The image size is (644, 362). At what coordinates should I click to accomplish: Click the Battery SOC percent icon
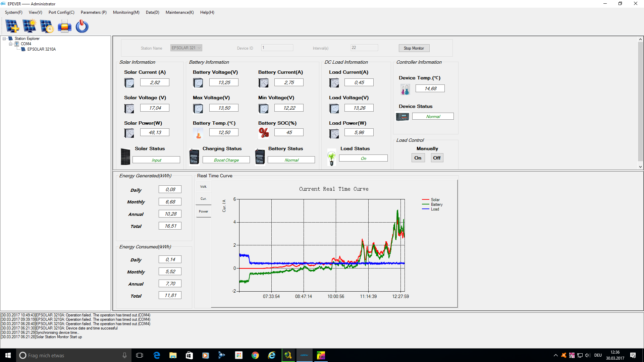coord(264,133)
